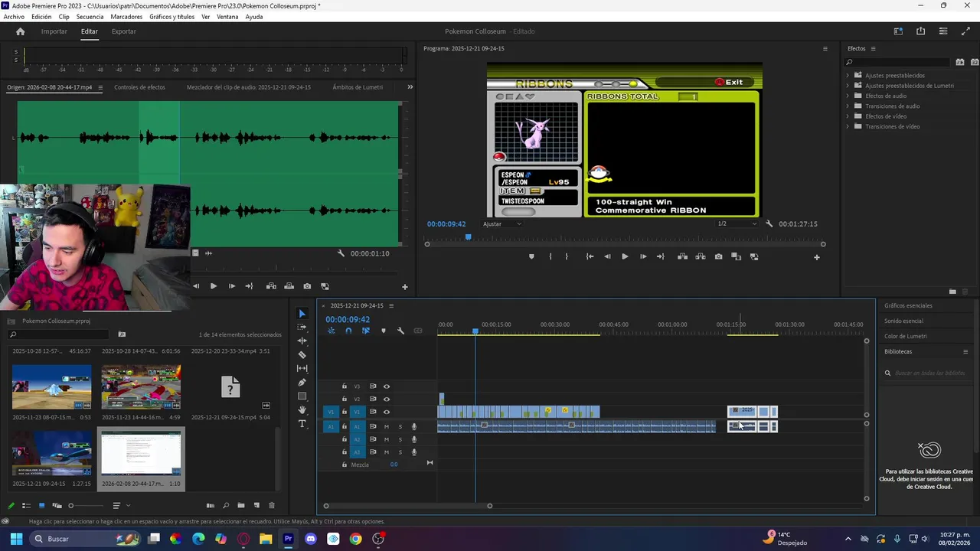Select the Track Select Forward tool
Image resolution: width=980 pixels, height=551 pixels.
point(302,327)
